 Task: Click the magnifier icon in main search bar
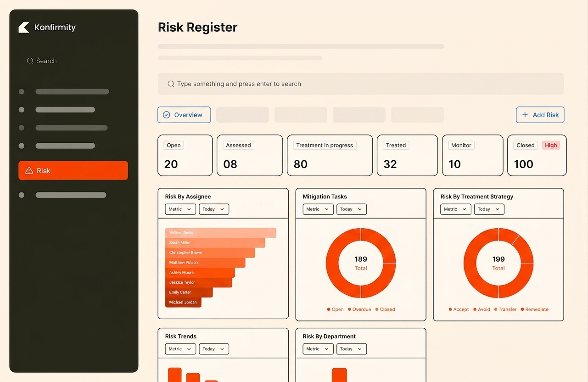(171, 84)
